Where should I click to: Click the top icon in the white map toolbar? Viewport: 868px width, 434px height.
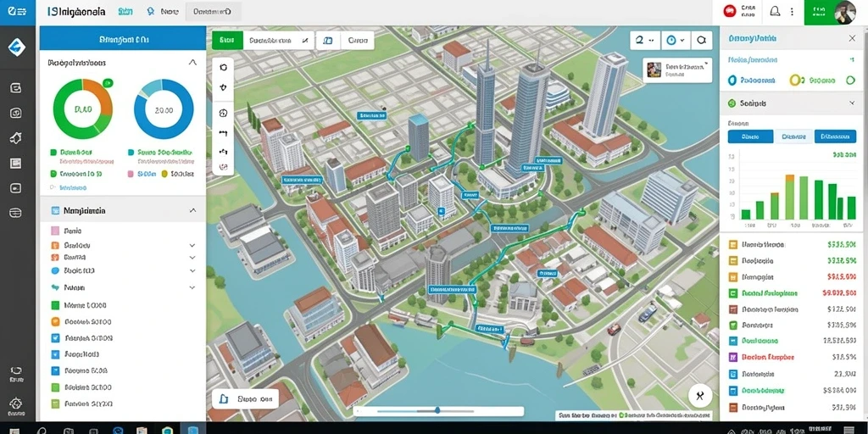[223, 68]
